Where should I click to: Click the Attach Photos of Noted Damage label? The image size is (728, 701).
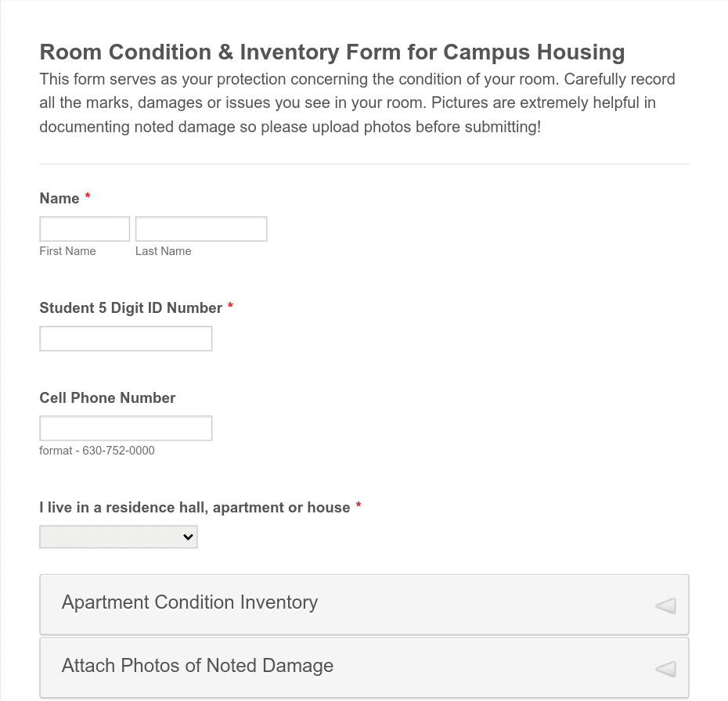point(197,666)
